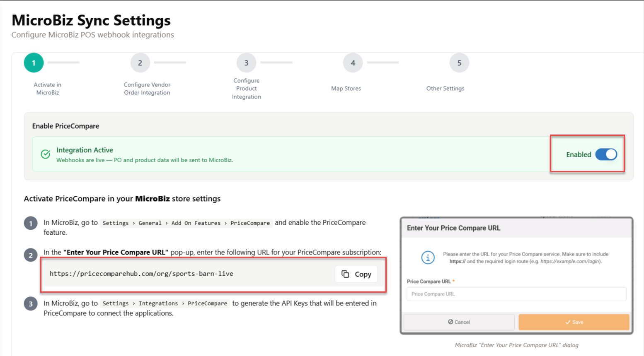Copy the PriceCompare URL
This screenshot has height=356, width=644.
click(356, 274)
